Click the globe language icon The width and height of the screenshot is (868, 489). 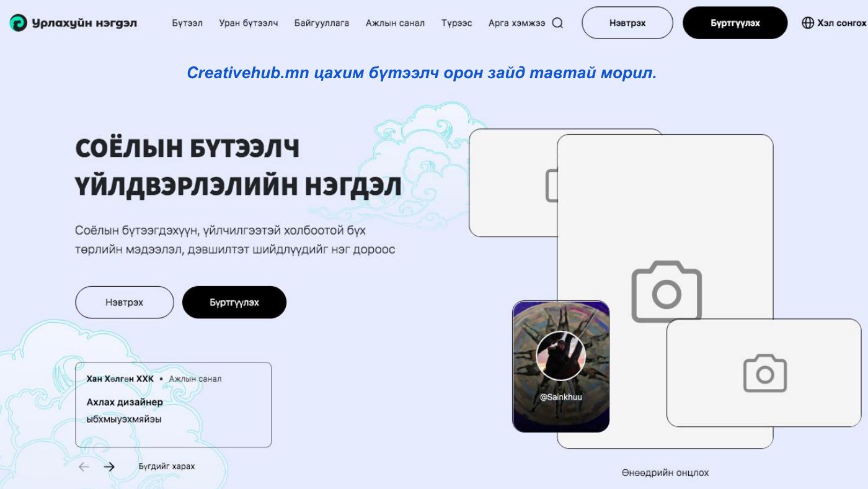pyautogui.click(x=808, y=23)
